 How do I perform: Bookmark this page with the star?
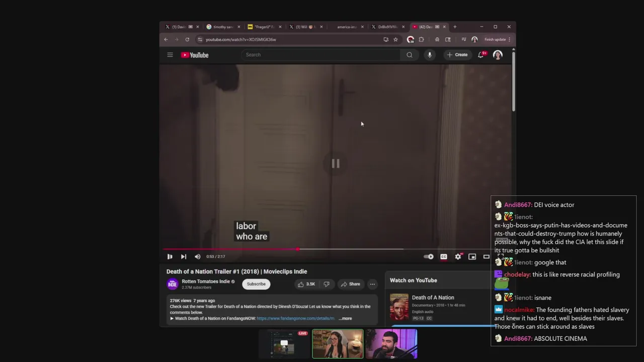point(395,39)
